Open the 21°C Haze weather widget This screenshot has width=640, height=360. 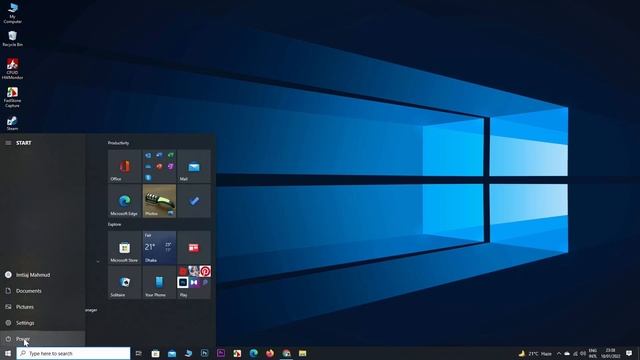pyautogui.click(x=535, y=353)
